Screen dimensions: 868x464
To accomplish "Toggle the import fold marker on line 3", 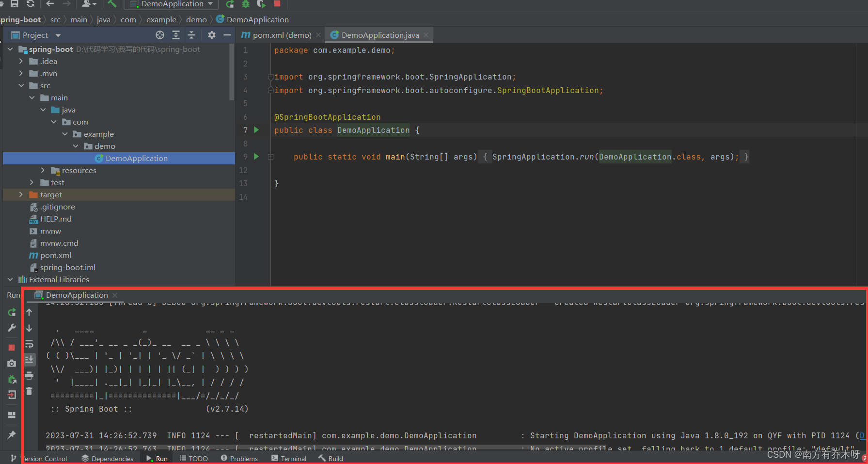I will 270,77.
